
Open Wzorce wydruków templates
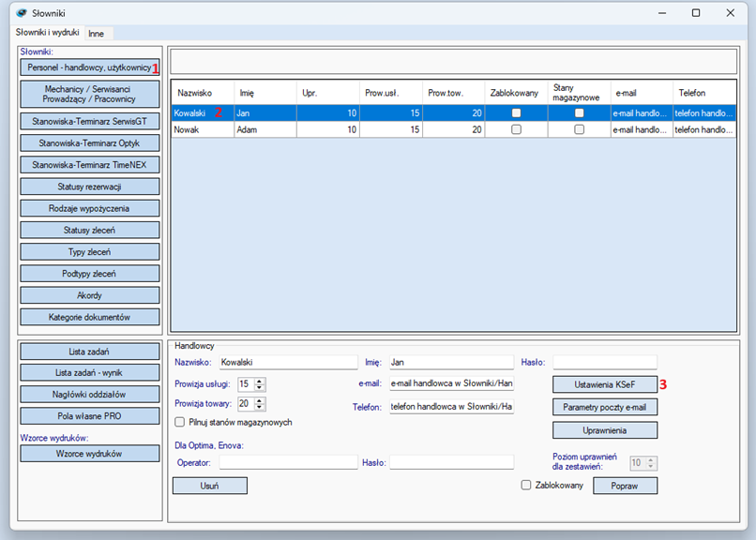[90, 454]
